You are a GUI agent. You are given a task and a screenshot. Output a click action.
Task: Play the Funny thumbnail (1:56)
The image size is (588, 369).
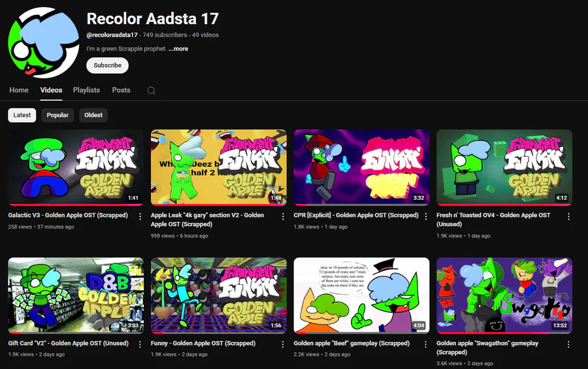(219, 295)
